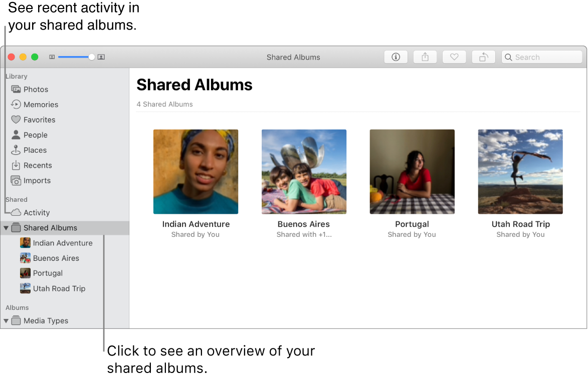Image resolution: width=588 pixels, height=378 pixels.
Task: Select Shared Albums sidebar row
Action: coord(65,228)
